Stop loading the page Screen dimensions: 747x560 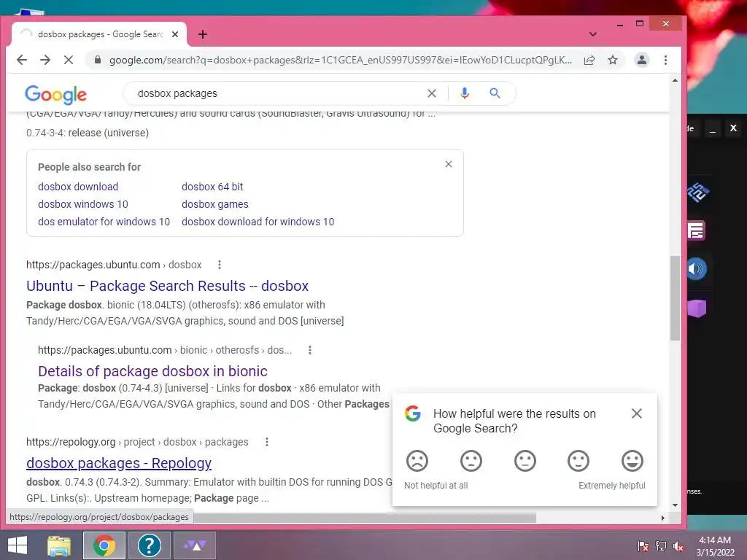[x=69, y=60]
